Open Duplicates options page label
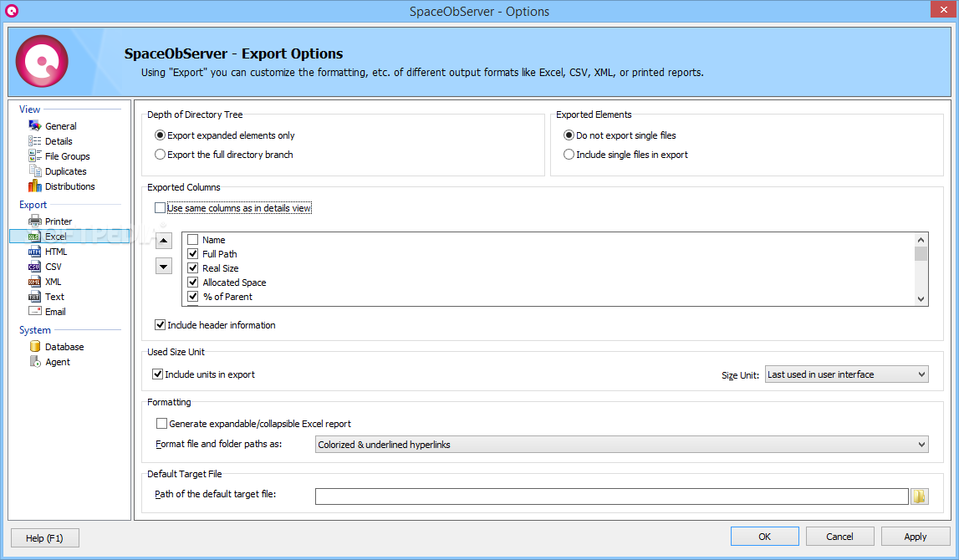959x560 pixels. tap(65, 171)
